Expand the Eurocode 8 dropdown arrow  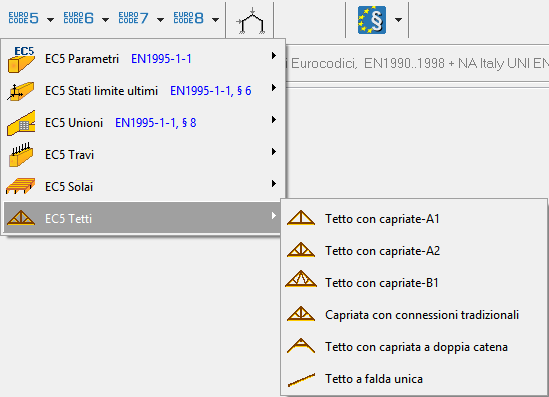[x=216, y=20]
